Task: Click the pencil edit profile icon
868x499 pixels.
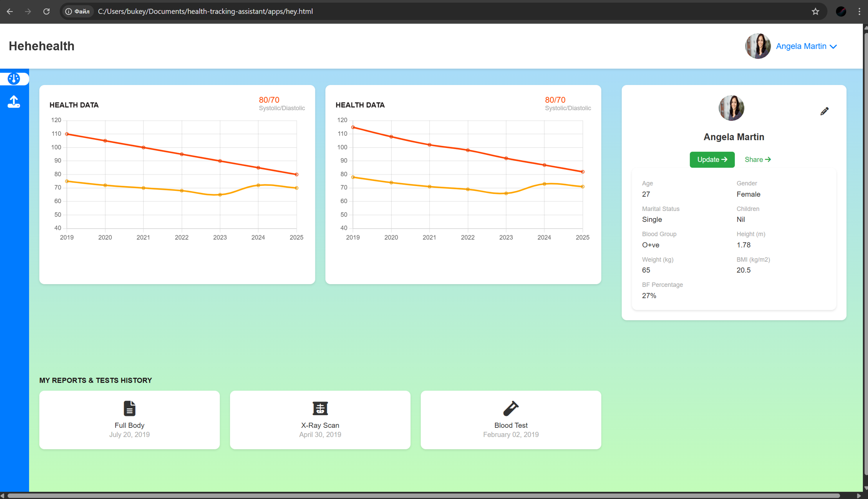Action: coord(824,111)
